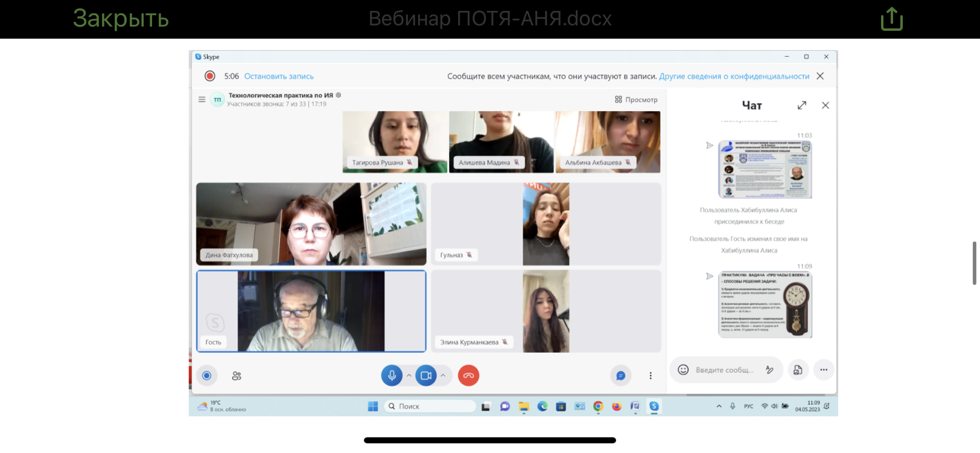Open the vertical three-dot more options menu

point(651,376)
